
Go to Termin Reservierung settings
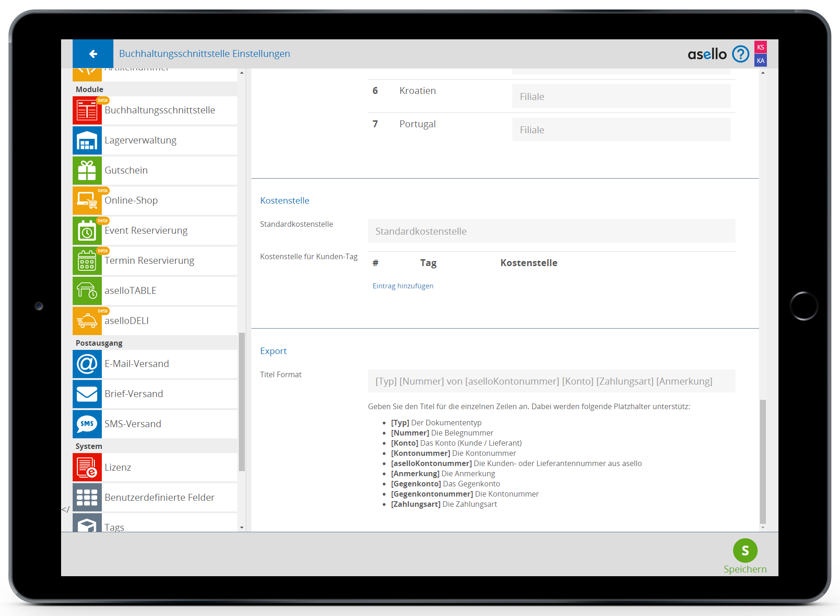click(149, 261)
